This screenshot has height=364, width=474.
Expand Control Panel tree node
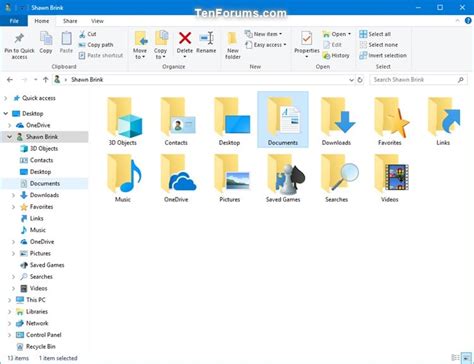click(x=9, y=335)
